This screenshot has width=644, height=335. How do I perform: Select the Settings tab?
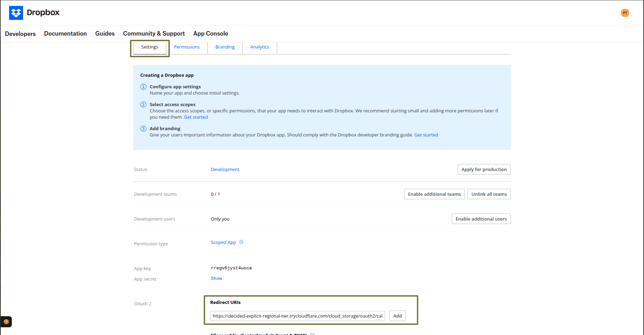click(x=150, y=47)
